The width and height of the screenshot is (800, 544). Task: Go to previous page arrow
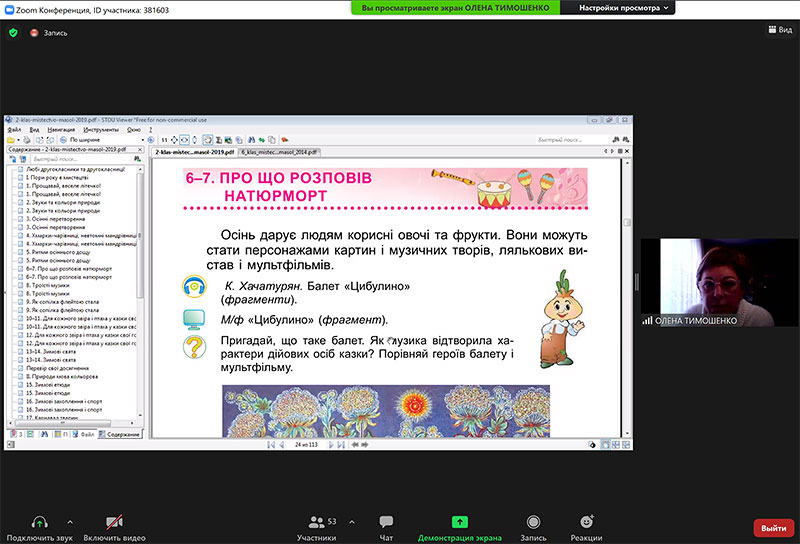pyautogui.click(x=282, y=444)
